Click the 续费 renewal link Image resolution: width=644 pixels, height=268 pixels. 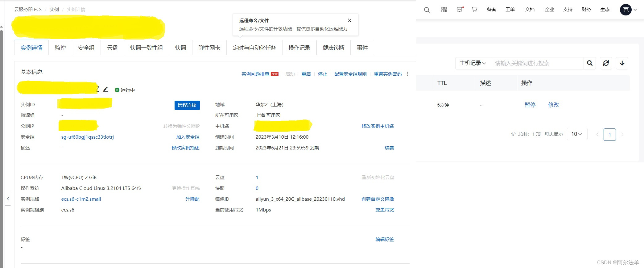[389, 148]
